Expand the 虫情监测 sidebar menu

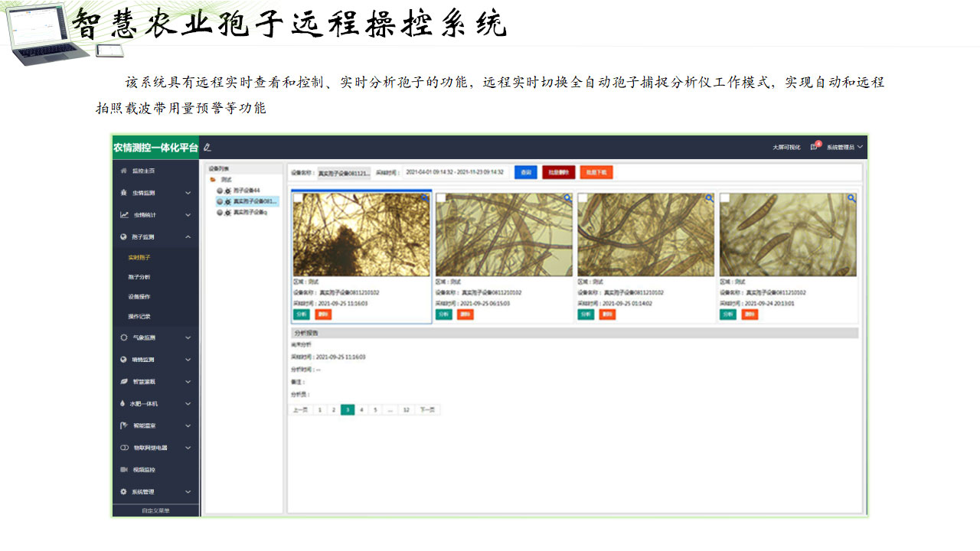(188, 193)
